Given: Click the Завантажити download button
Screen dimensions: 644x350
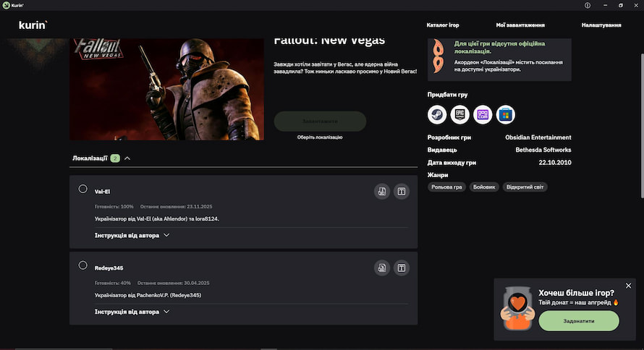Looking at the screenshot, I should tap(320, 121).
